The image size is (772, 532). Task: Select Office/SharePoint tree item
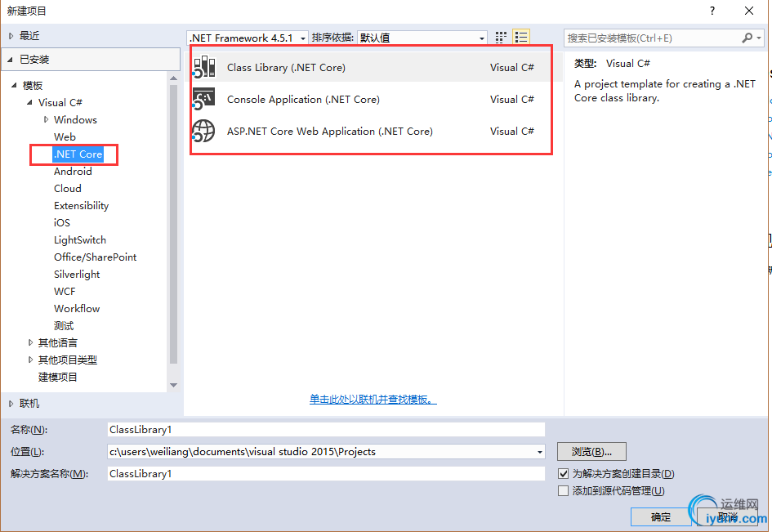[95, 257]
